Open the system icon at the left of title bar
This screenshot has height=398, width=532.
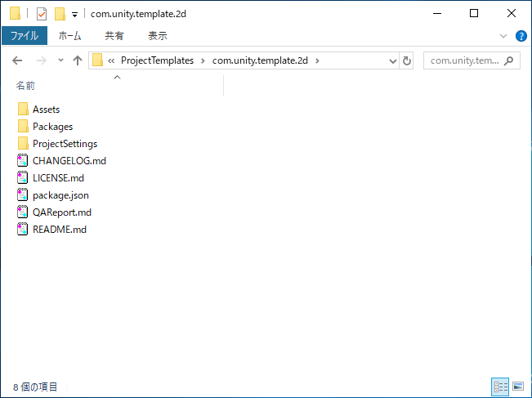click(x=15, y=14)
